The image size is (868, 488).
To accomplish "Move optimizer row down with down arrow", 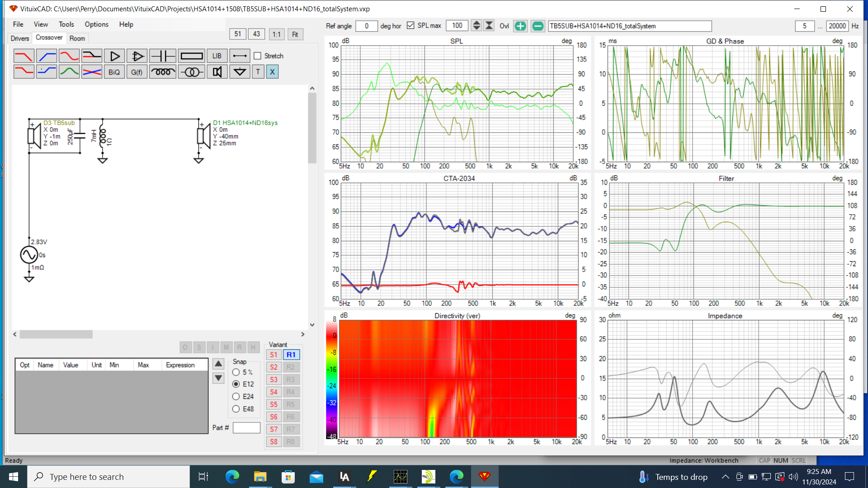I will [x=218, y=378].
